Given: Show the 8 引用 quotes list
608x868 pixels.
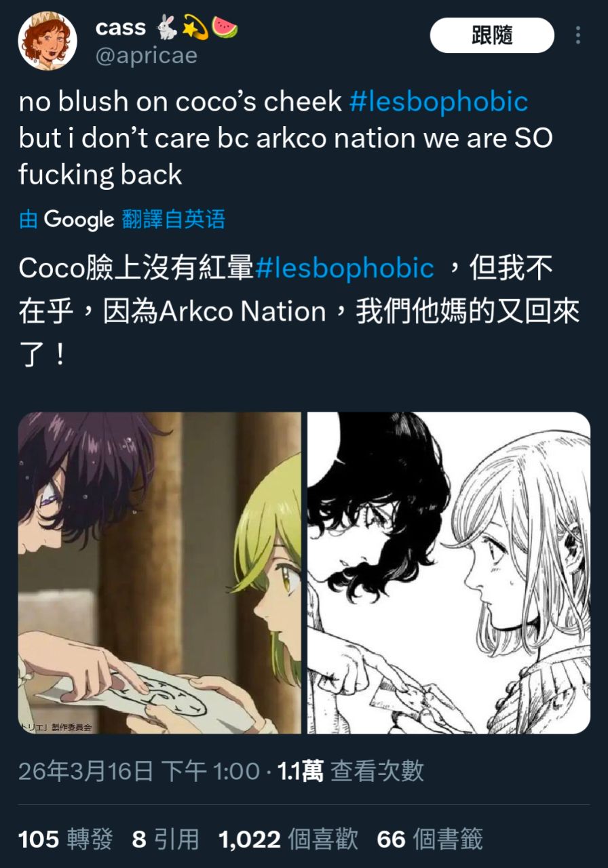Looking at the screenshot, I should 166,840.
